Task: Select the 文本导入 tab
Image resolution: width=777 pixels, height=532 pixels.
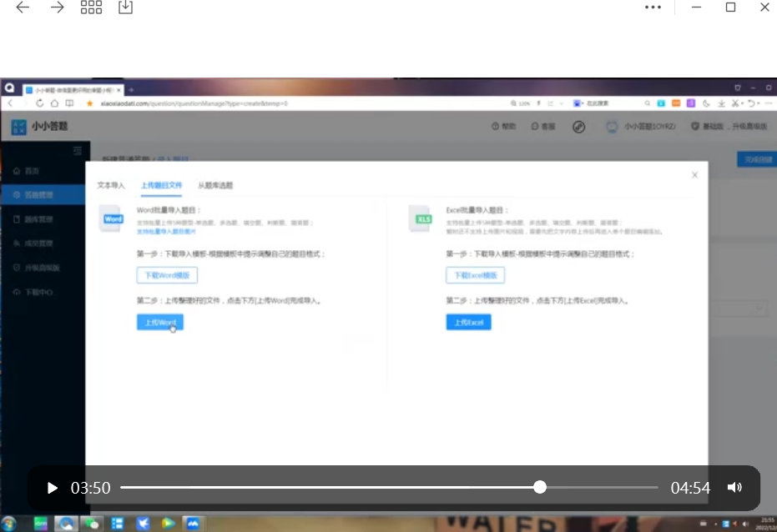Action: [x=111, y=185]
